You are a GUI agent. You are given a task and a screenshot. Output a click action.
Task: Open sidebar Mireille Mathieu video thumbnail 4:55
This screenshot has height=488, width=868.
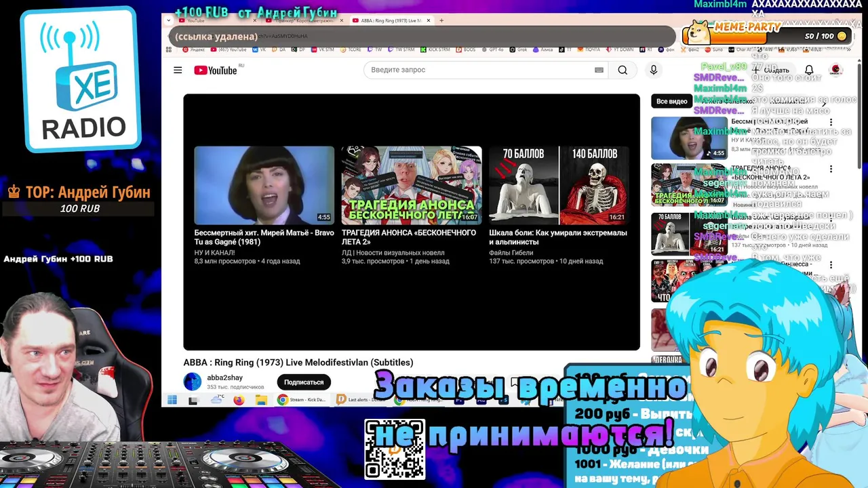pyautogui.click(x=689, y=138)
